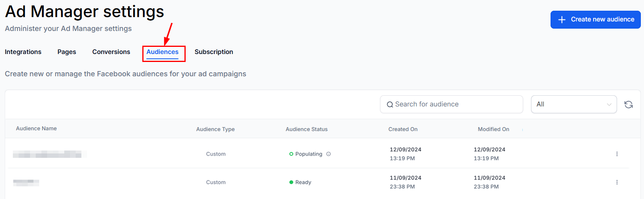Screen dimensions: 644x199
Task: Go to the Conversions tab
Action: pos(111,52)
